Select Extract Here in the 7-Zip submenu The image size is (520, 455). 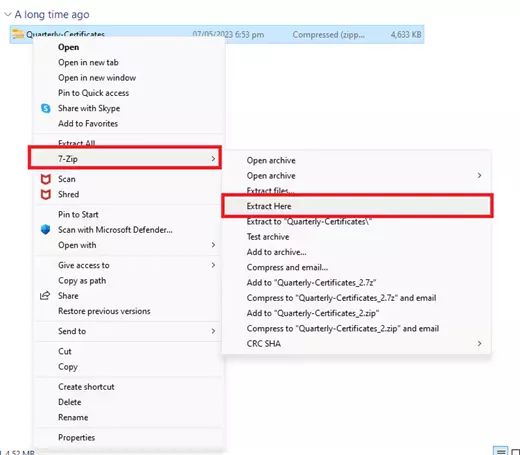(357, 206)
